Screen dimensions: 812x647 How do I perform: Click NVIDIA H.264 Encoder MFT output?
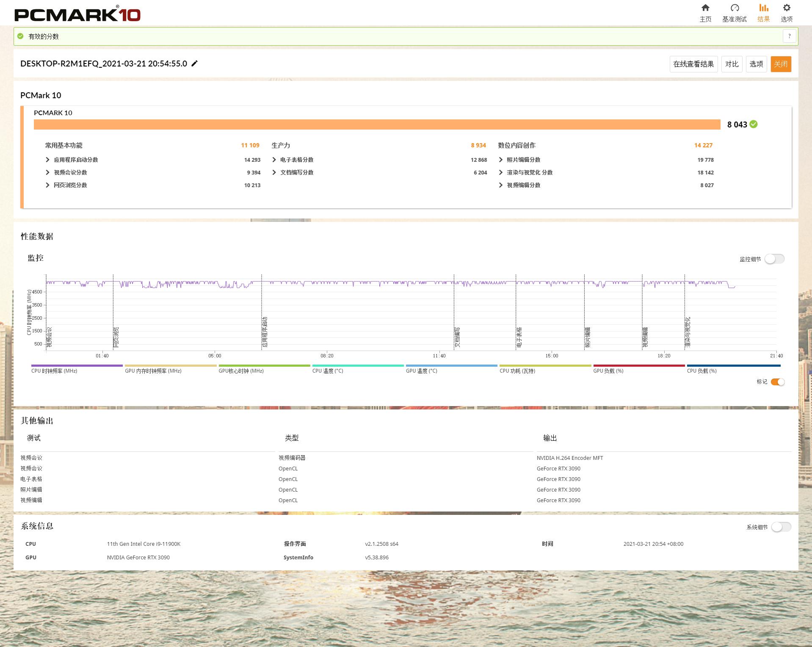click(x=570, y=458)
